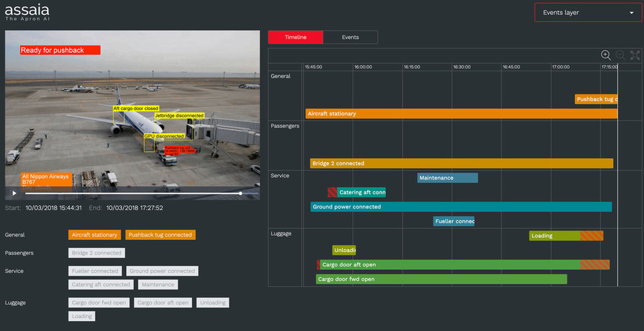The image size is (644, 331).
Task: Select the Timeline tab
Action: click(295, 38)
